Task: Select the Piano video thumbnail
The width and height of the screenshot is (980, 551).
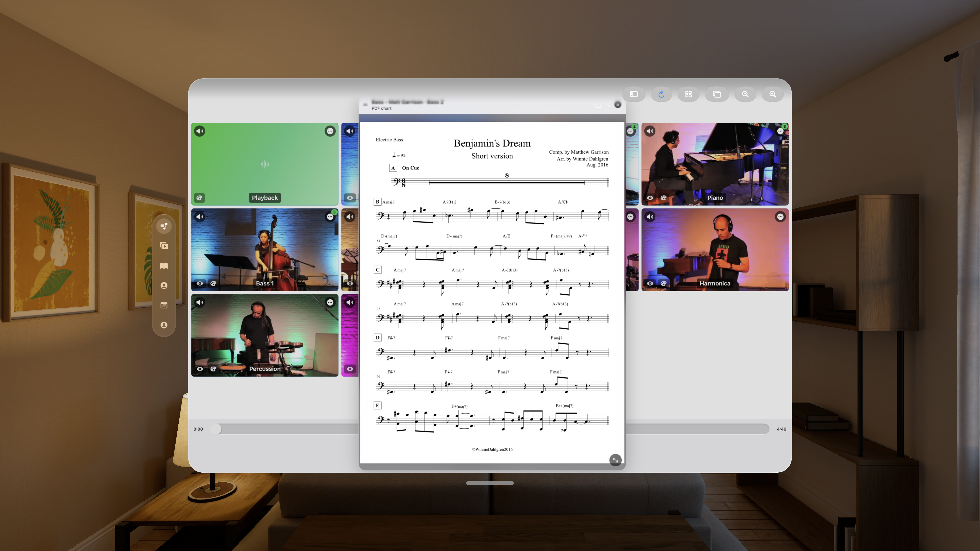Action: click(715, 164)
